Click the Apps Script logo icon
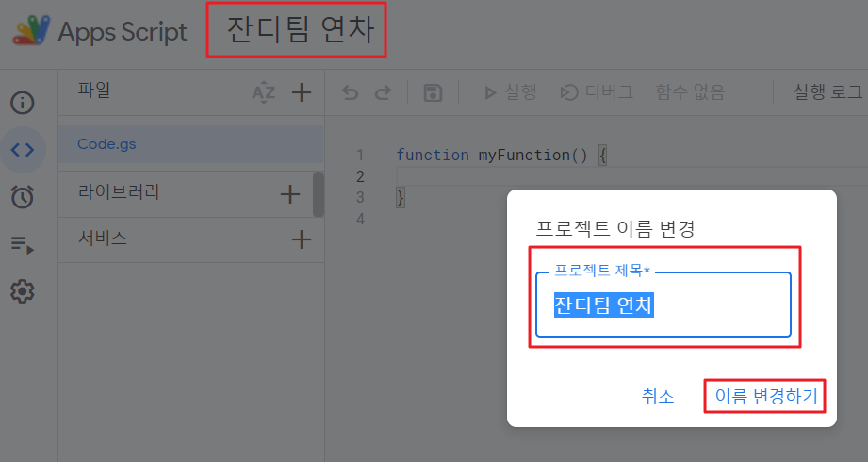This screenshot has height=462, width=868. coord(32,31)
